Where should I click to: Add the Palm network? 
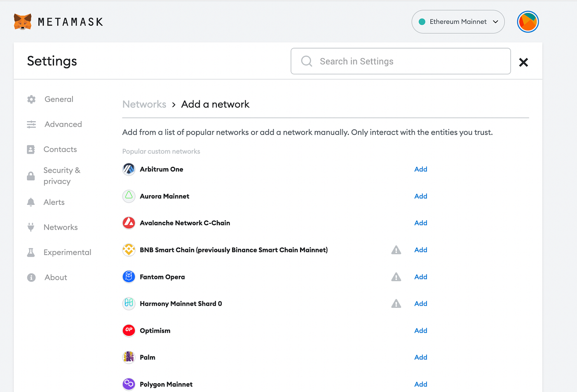coord(421,357)
